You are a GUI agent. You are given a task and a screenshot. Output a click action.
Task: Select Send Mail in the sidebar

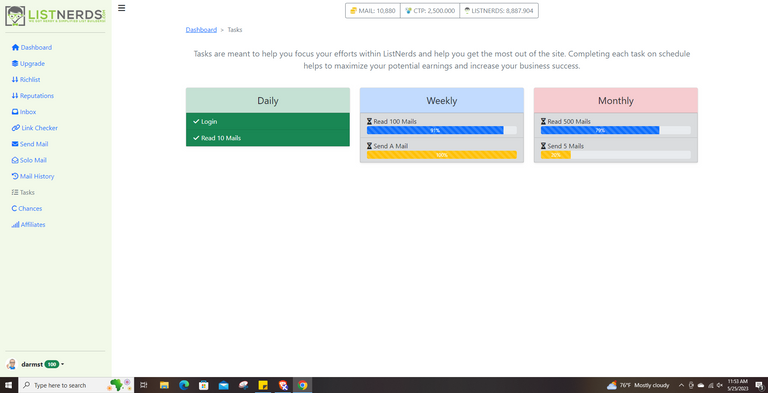pos(30,144)
